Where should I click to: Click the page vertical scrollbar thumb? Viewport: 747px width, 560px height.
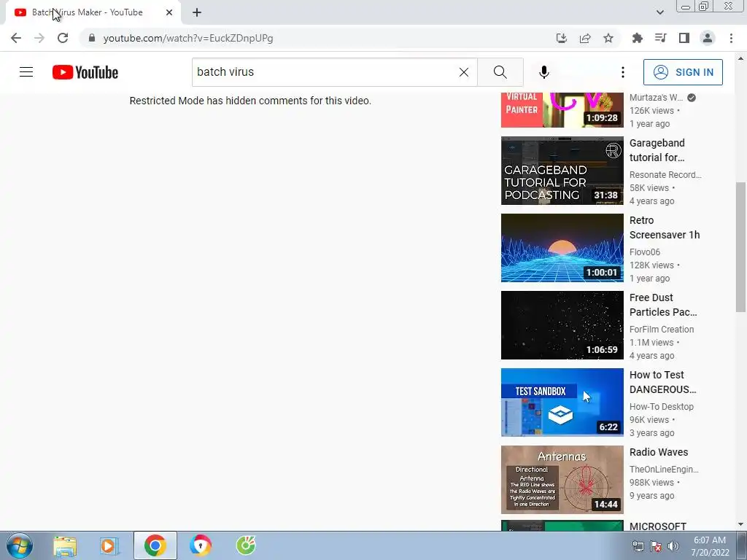(x=740, y=246)
